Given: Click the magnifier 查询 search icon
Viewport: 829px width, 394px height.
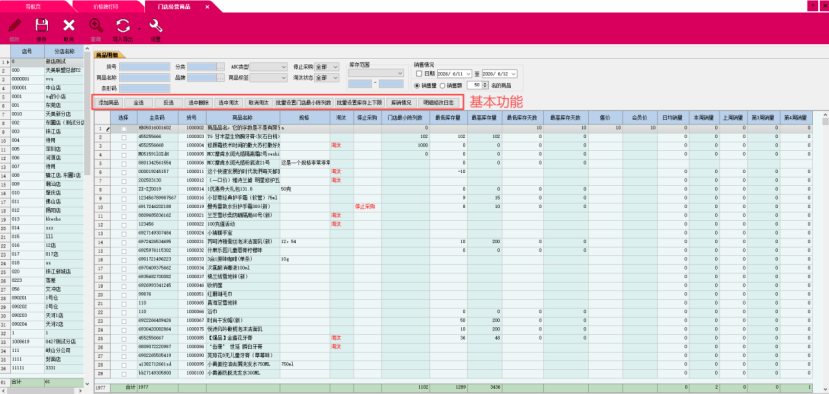Looking at the screenshot, I should [96, 26].
